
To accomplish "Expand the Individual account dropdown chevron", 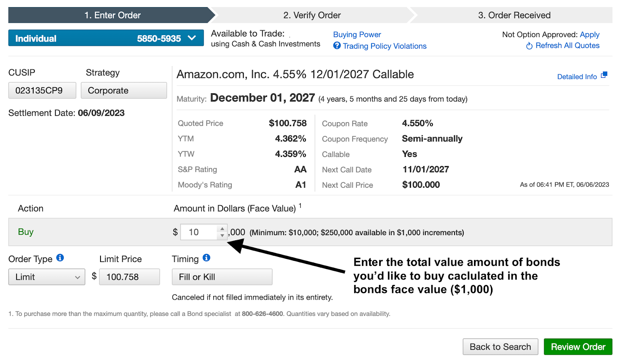I will pos(192,38).
